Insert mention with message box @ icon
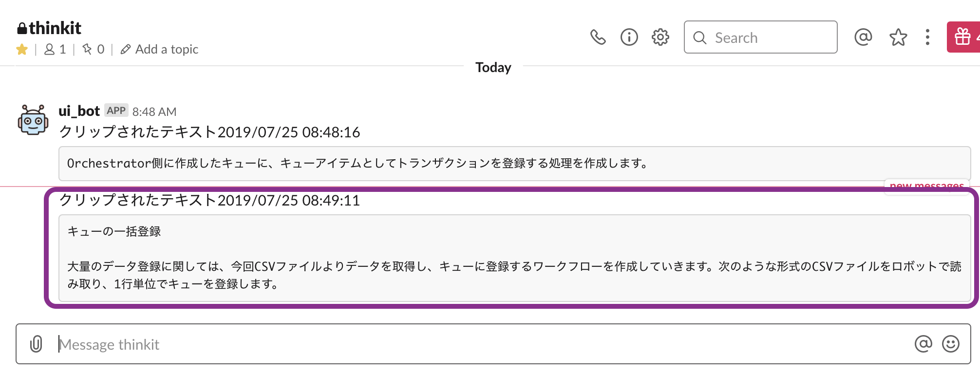 point(923,344)
